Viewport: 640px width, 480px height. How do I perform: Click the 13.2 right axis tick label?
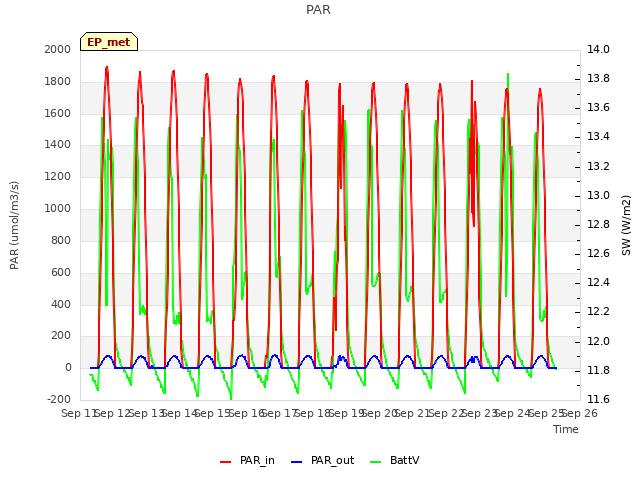(598, 167)
